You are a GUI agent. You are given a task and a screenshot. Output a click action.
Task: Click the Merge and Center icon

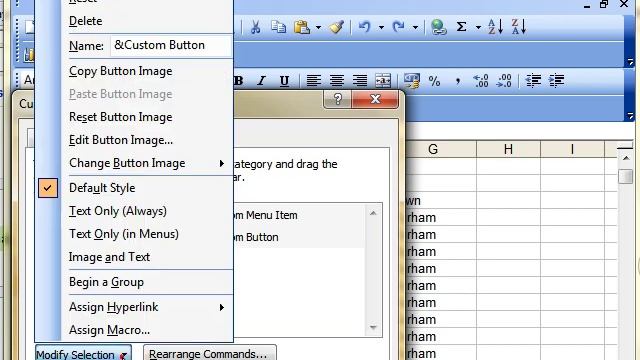[383, 81]
